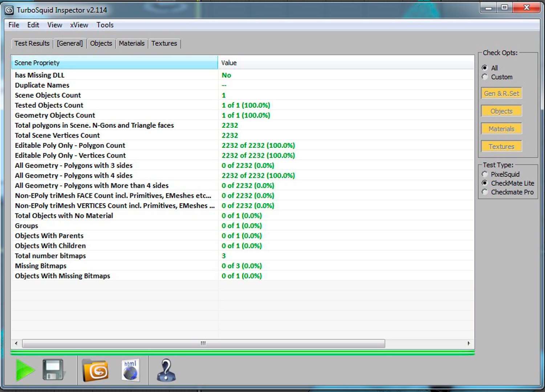Click the 'No' value for Missing DLL
Image resolution: width=545 pixels, height=392 pixels.
coord(227,75)
